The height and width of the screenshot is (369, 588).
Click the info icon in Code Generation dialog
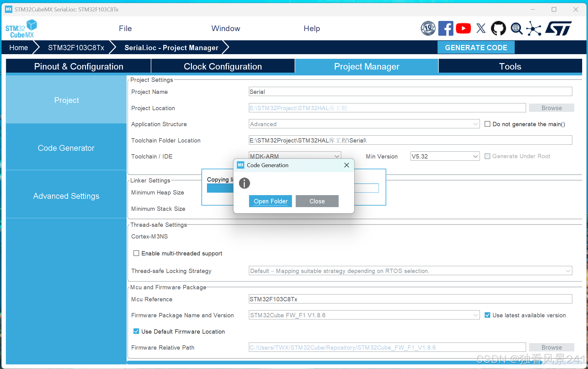(245, 183)
